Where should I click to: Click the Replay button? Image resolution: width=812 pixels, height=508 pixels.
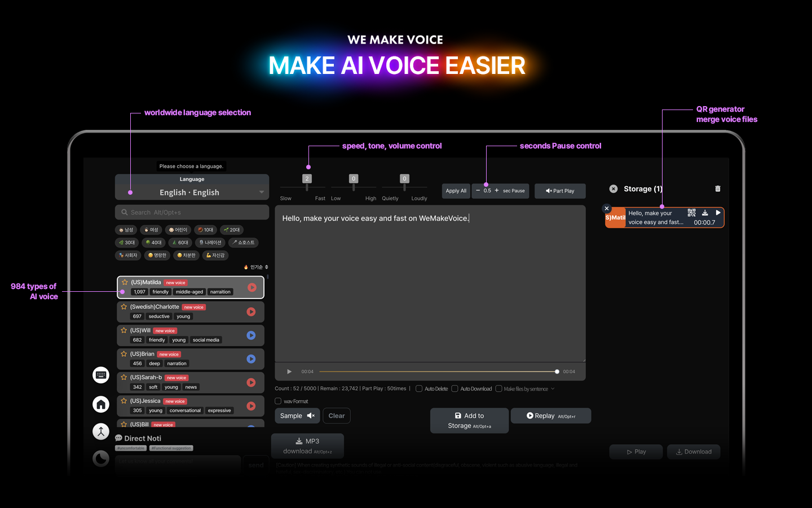tap(551, 416)
